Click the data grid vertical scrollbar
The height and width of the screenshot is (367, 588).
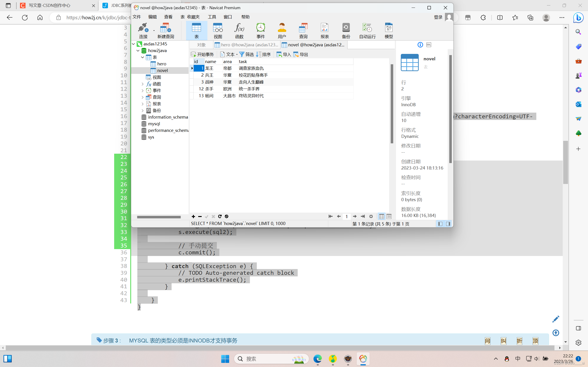coord(392,104)
